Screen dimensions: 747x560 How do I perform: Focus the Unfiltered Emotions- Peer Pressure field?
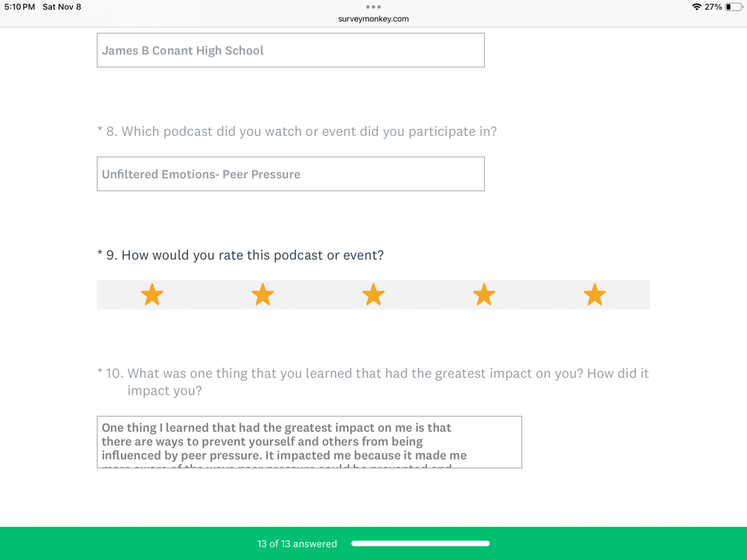[x=291, y=174]
